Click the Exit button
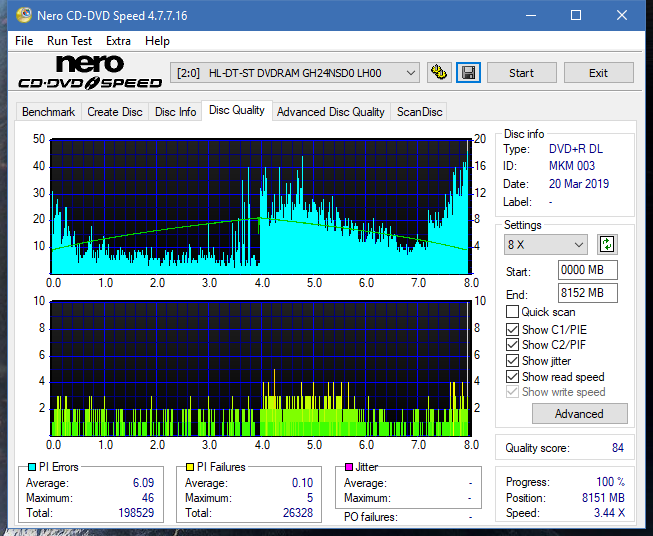Viewport: 653px width, 536px height. click(x=598, y=73)
